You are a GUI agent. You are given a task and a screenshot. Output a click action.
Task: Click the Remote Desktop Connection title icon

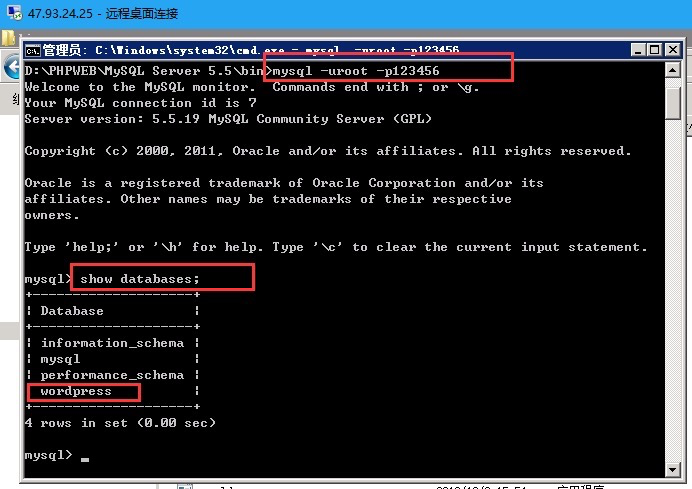point(15,12)
